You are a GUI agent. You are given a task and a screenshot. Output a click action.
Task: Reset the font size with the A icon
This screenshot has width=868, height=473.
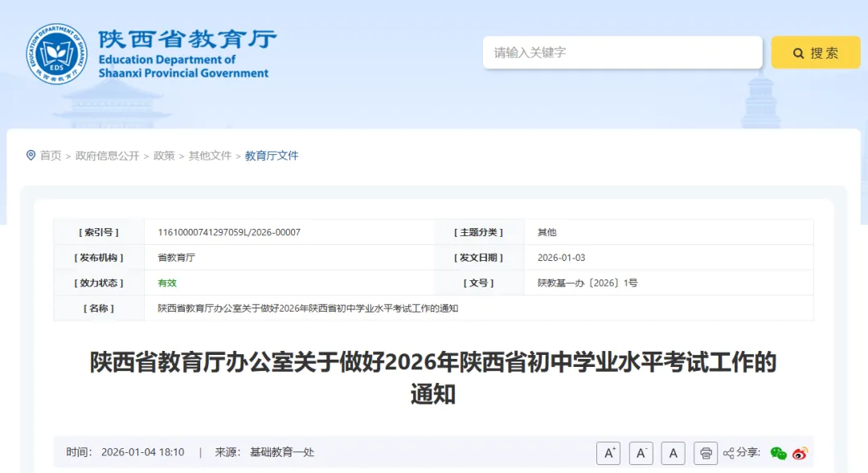pos(673,453)
